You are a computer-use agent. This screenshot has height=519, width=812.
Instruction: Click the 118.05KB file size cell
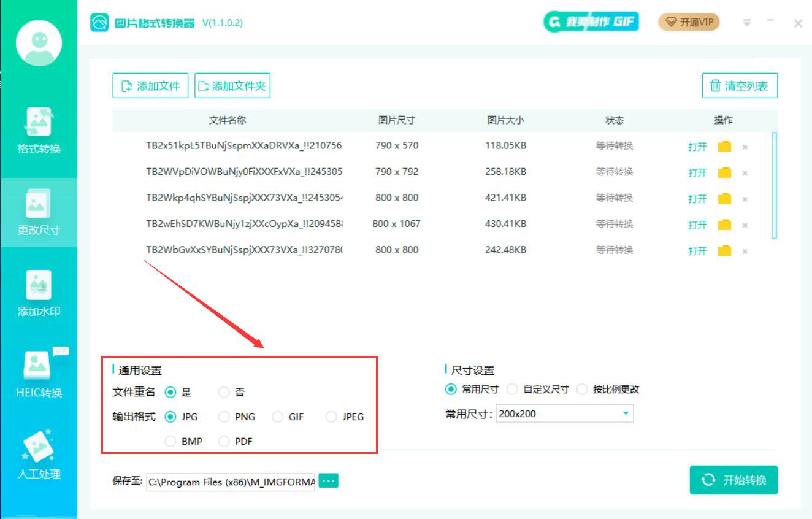click(x=506, y=146)
